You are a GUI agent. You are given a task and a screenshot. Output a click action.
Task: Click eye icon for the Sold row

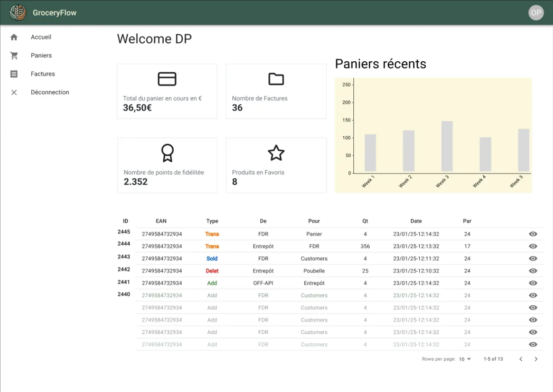[533, 258]
